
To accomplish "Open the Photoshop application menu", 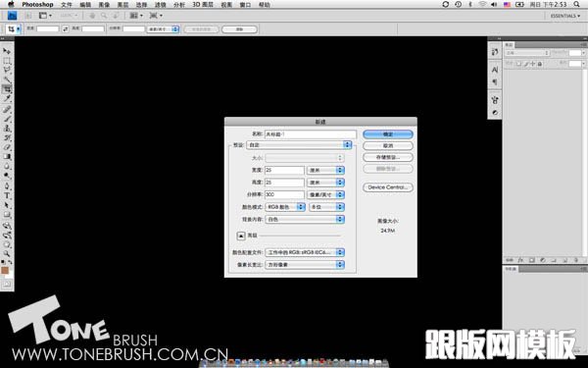I will pos(37,5).
